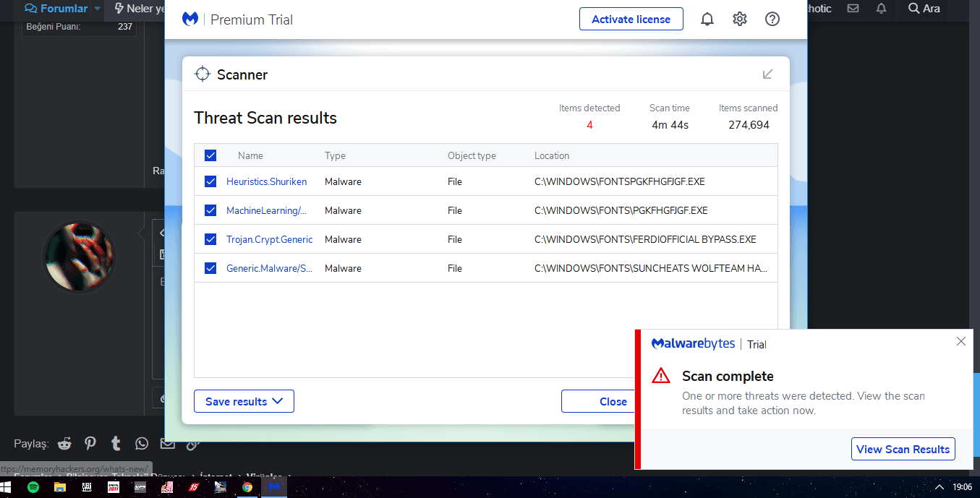The height and width of the screenshot is (498, 980).
Task: Show hidden system tray icons
Action: point(939,487)
